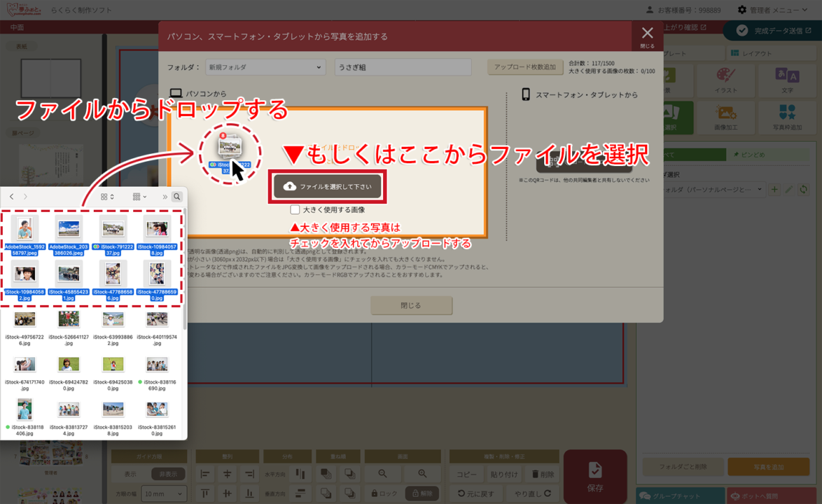Go back in the Finder window
Image resolution: width=822 pixels, height=504 pixels.
11,197
